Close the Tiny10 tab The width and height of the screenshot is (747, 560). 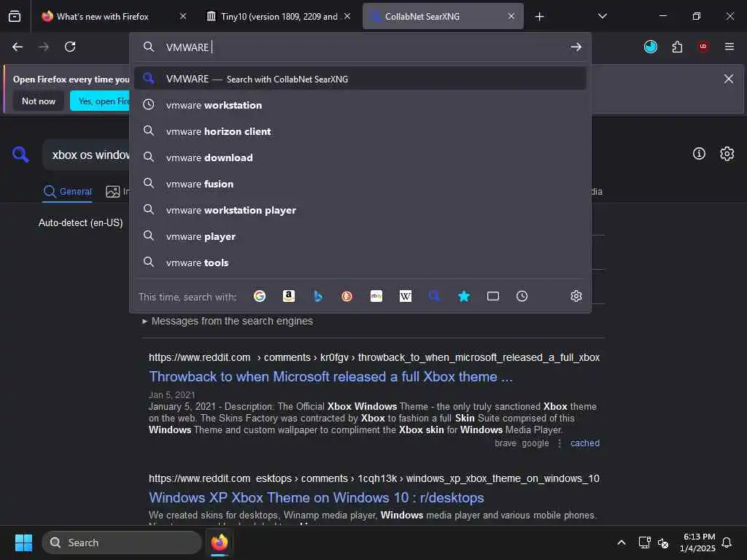347,16
